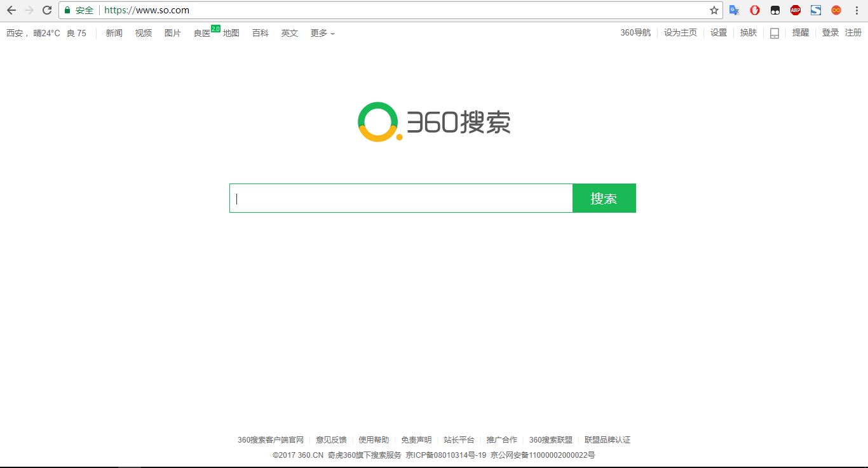This screenshot has height=468, width=868.
Task: Open 360搜索联盟 footer link
Action: coord(551,440)
